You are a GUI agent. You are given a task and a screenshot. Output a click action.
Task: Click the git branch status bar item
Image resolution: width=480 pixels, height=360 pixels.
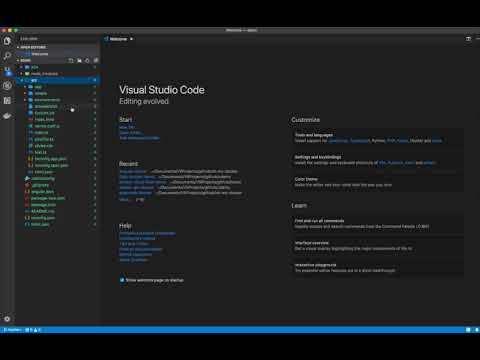pyautogui.click(x=12, y=330)
